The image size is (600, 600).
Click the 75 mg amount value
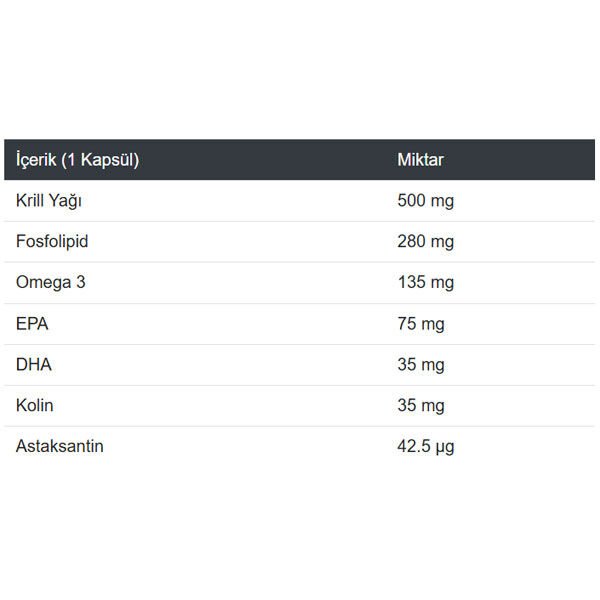(x=421, y=324)
